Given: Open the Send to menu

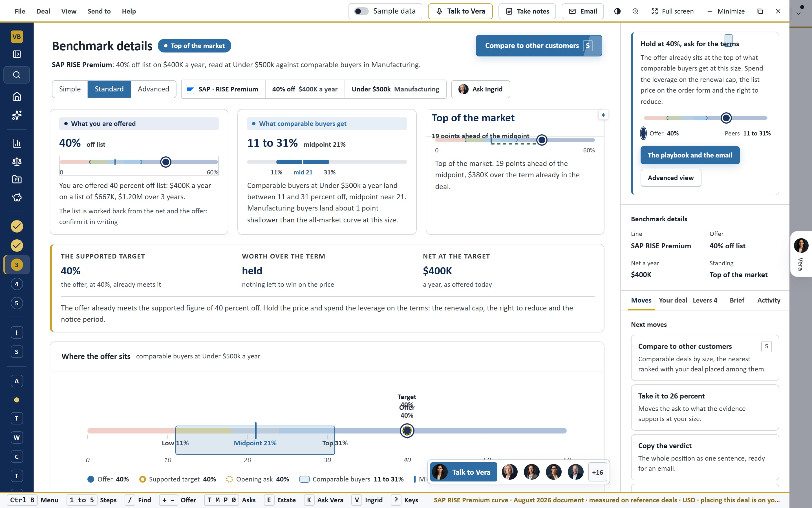Looking at the screenshot, I should (x=99, y=11).
